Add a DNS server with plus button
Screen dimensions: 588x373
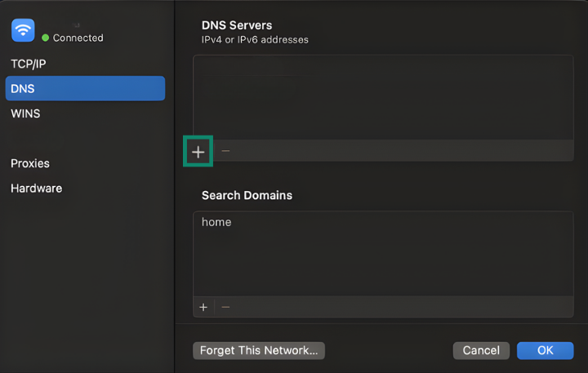(198, 152)
